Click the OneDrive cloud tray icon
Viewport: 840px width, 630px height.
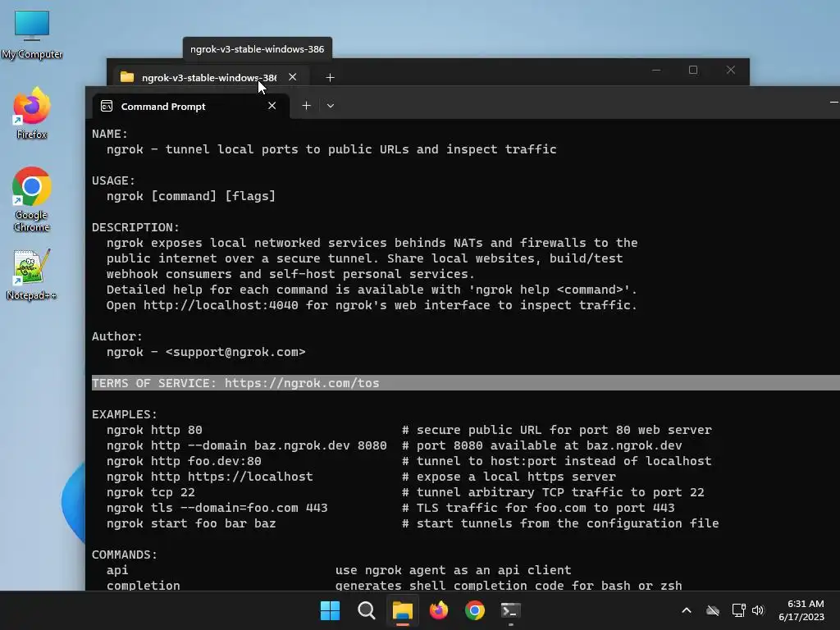click(713, 610)
